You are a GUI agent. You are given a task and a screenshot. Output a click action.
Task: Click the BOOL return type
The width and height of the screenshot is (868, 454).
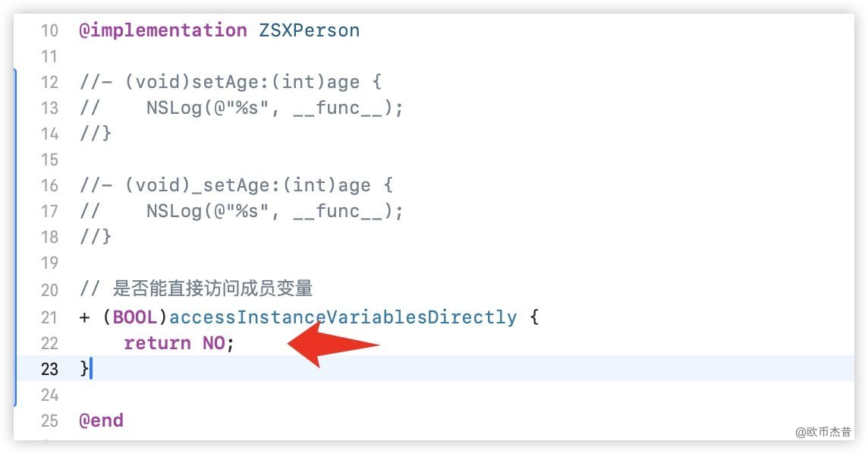click(x=135, y=317)
